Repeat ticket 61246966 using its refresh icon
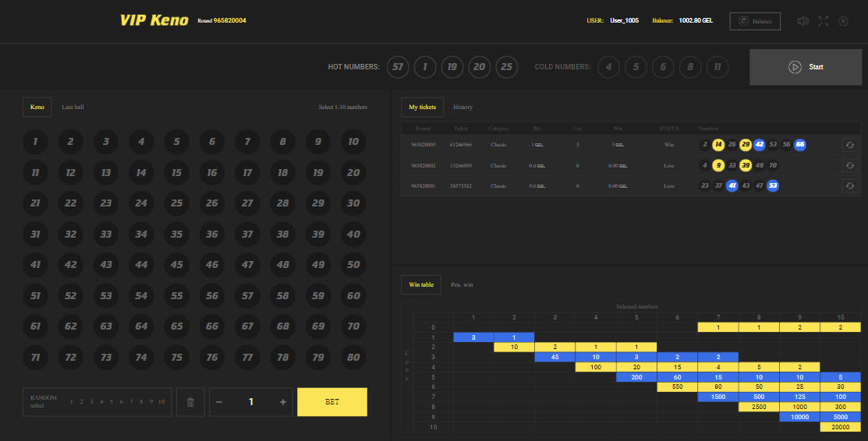This screenshot has height=441, width=868. (x=849, y=144)
